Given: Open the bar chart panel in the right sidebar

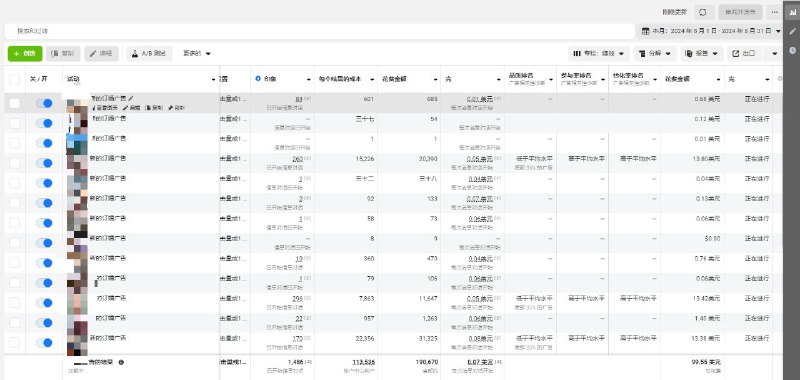Looking at the screenshot, I should click(x=792, y=13).
